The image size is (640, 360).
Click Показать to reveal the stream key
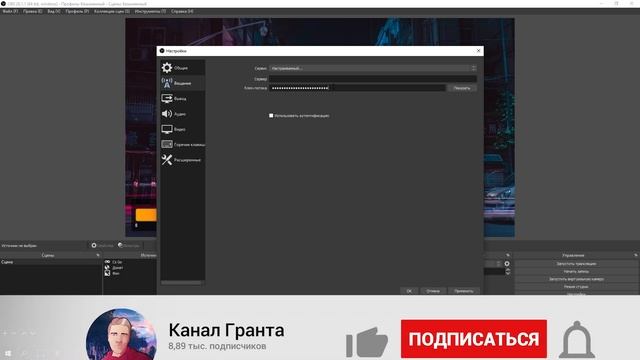tap(462, 88)
